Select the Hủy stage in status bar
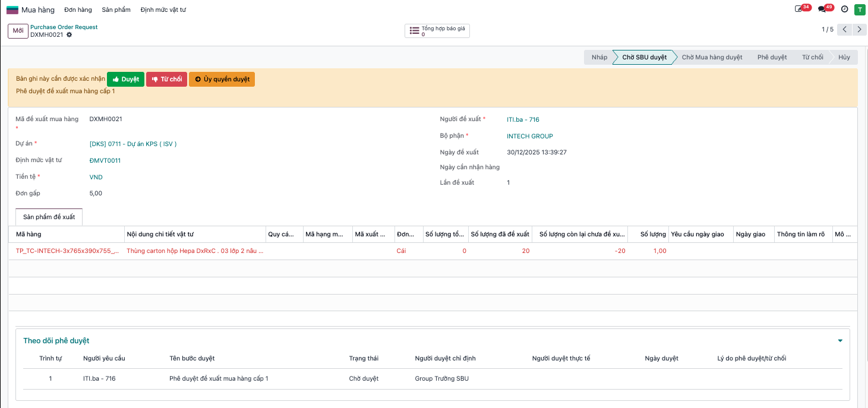Viewport: 868px width, 408px height. point(844,57)
